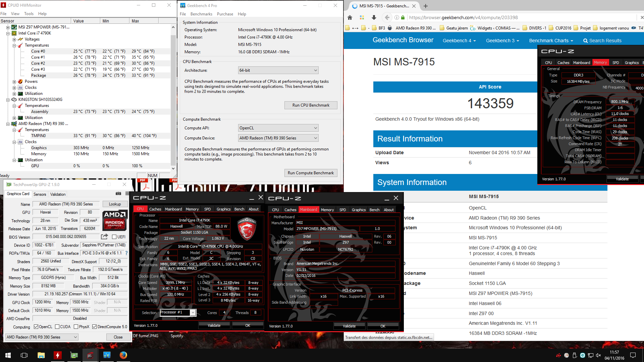Click Run Compute Benchmark button
This screenshot has height=362, width=644.
pos(311,173)
